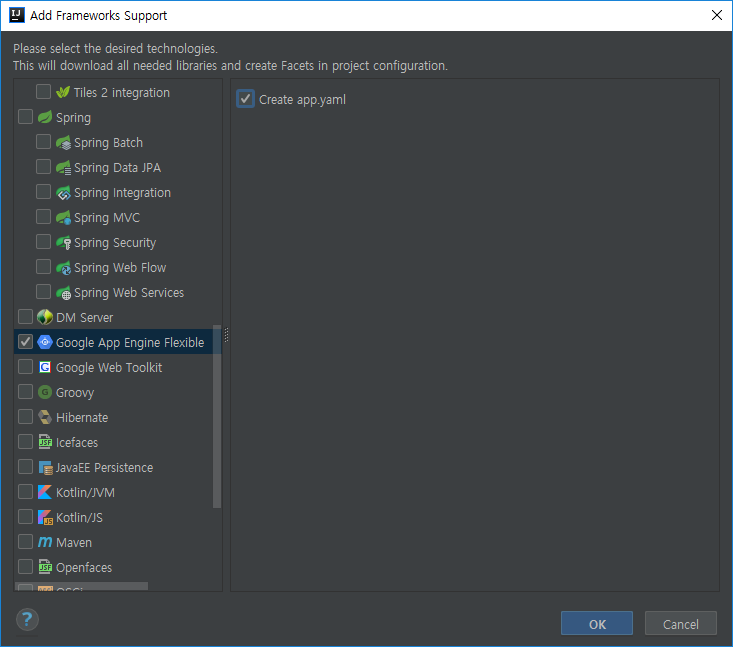Image resolution: width=733 pixels, height=647 pixels.
Task: Check the Openfaces checkbox
Action: tap(25, 567)
